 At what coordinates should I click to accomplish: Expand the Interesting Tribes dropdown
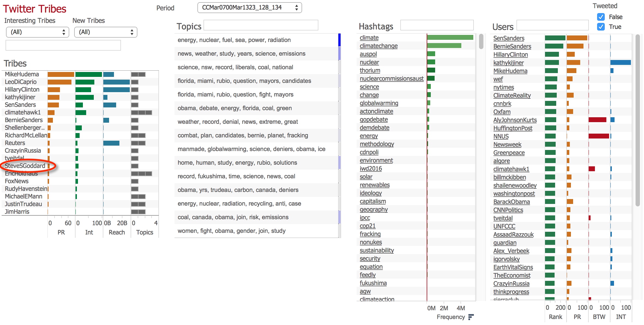point(38,32)
